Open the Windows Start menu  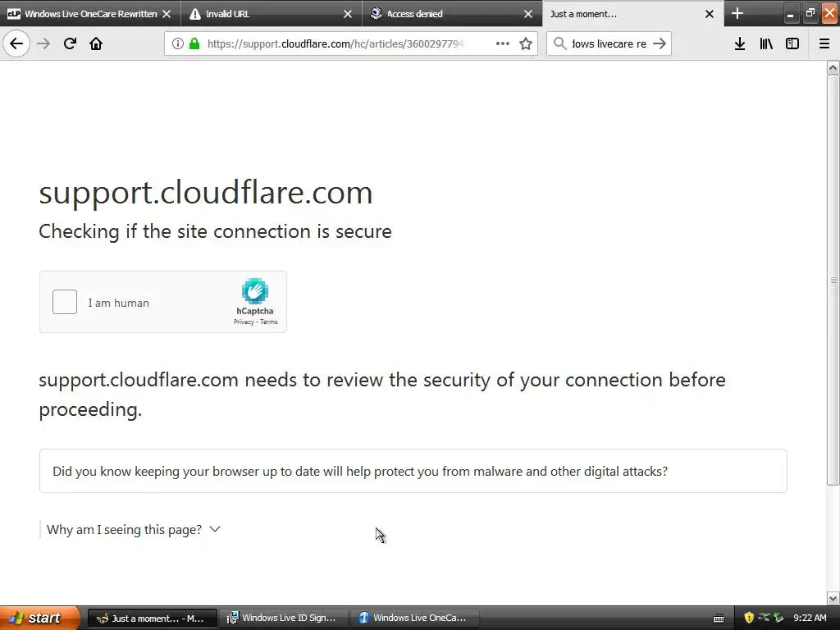[39, 618]
